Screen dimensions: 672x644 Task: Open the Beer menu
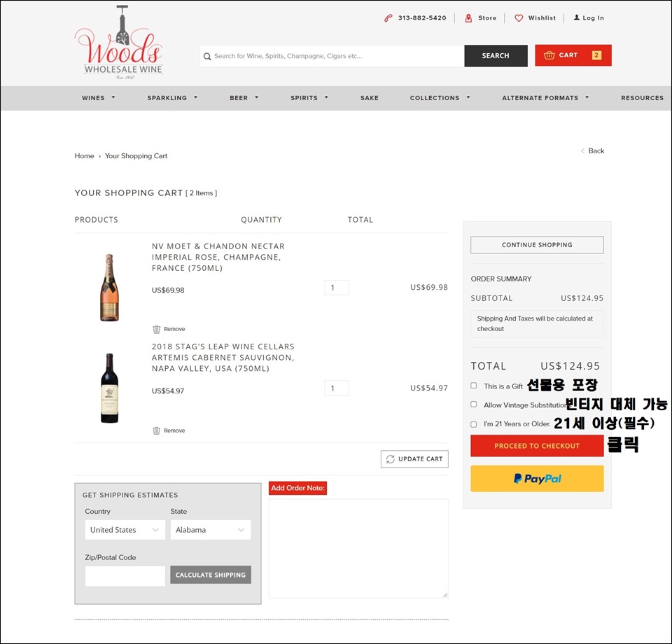[x=239, y=98]
